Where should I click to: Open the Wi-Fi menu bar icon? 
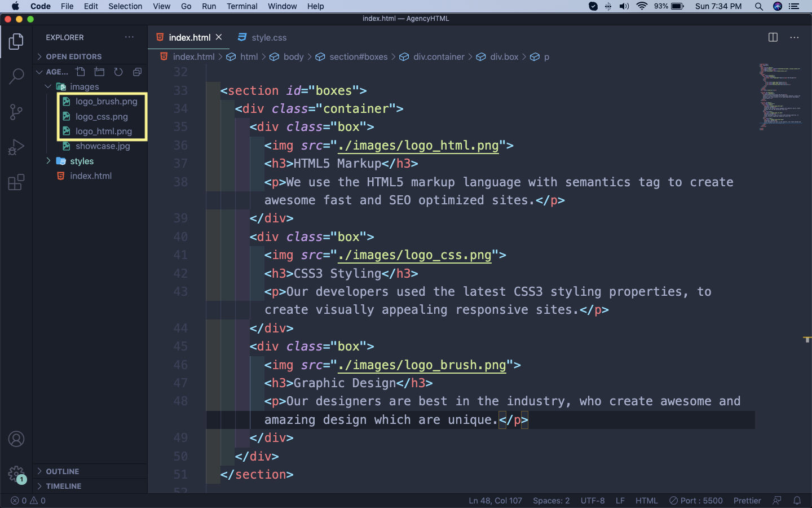(x=642, y=6)
